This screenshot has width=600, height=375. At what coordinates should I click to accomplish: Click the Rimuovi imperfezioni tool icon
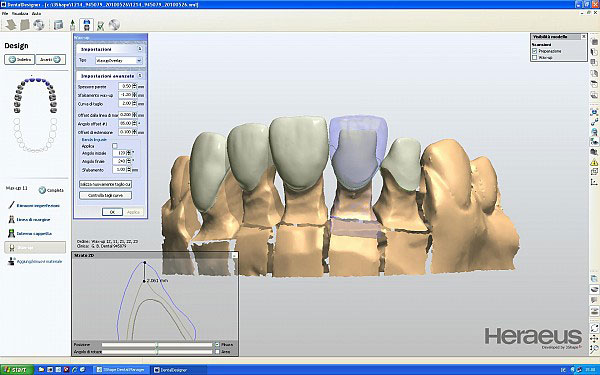[x=11, y=205]
